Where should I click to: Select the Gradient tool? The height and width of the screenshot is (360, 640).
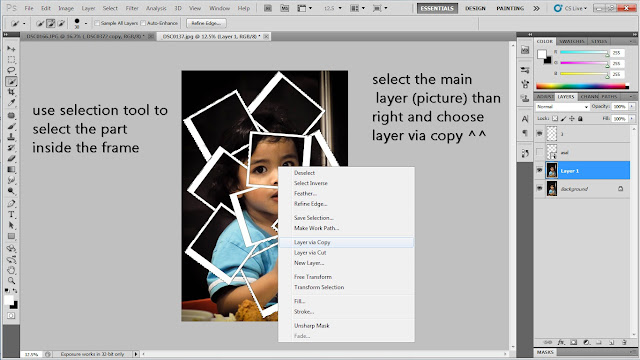(x=11, y=169)
